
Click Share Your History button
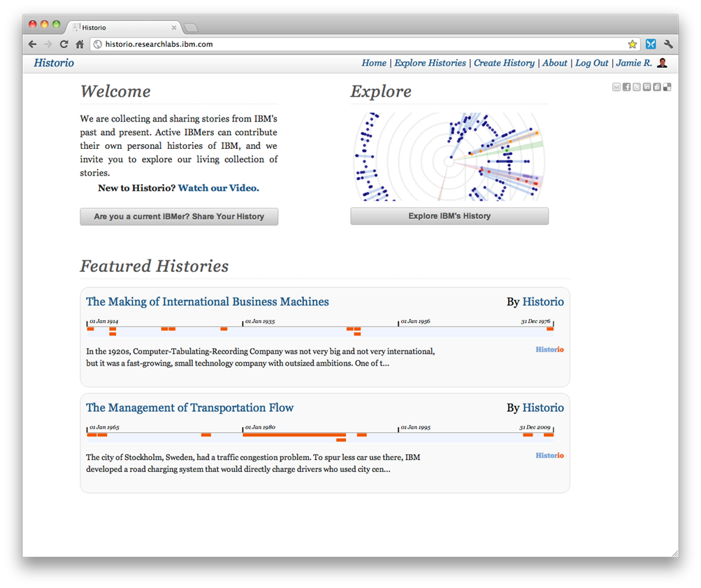coord(179,217)
